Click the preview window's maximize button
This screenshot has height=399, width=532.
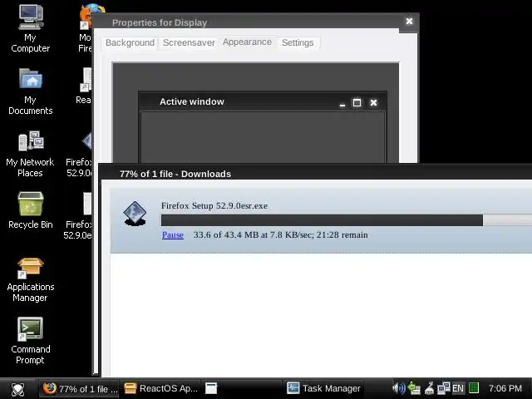(357, 102)
